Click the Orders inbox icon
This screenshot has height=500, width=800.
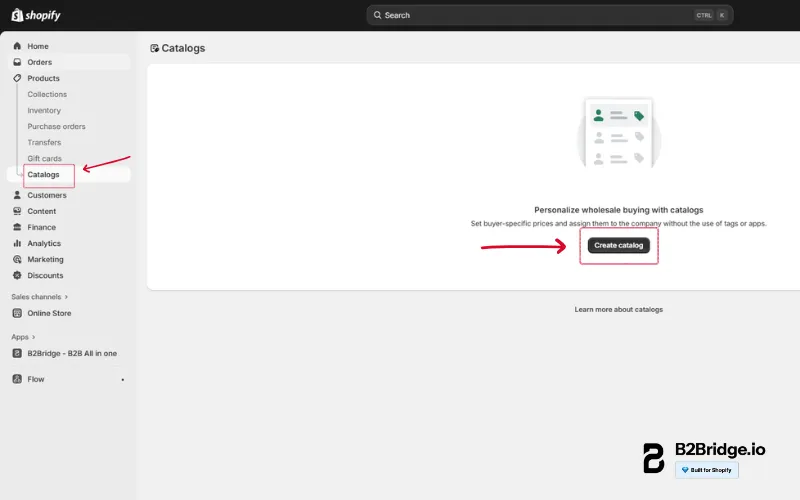(17, 62)
